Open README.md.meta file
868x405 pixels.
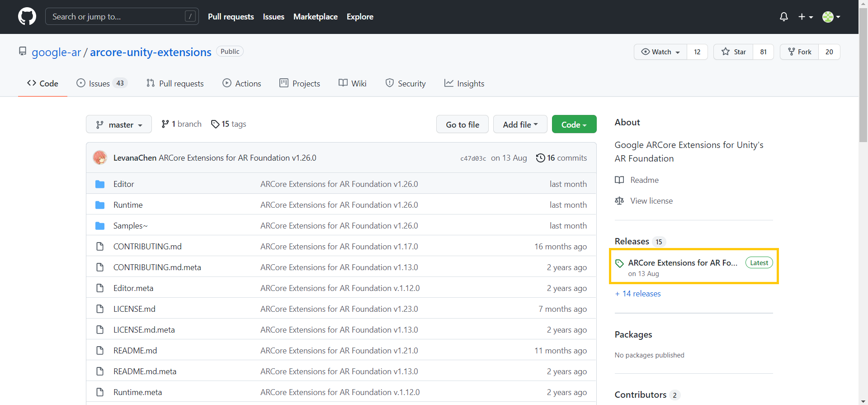coord(145,372)
